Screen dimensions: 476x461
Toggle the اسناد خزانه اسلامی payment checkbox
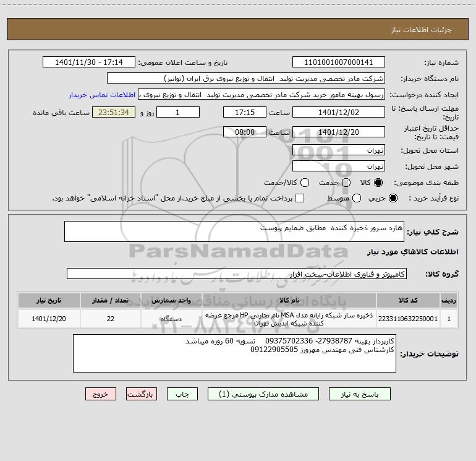pos(300,198)
